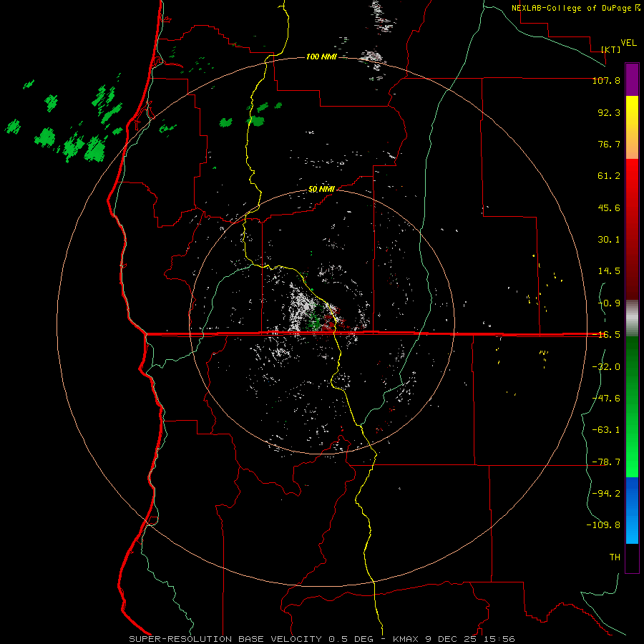This screenshot has height=644, width=644.
Task: Click the blue segment of the velocity color bar
Action: point(632,510)
